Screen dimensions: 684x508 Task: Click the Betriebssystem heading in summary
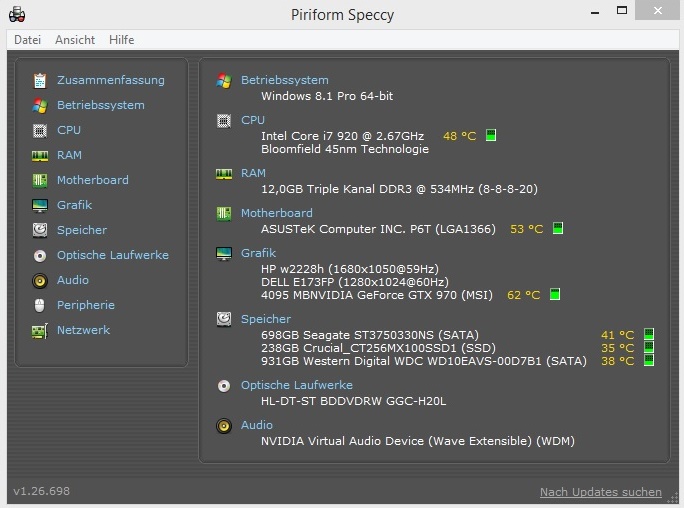point(285,80)
